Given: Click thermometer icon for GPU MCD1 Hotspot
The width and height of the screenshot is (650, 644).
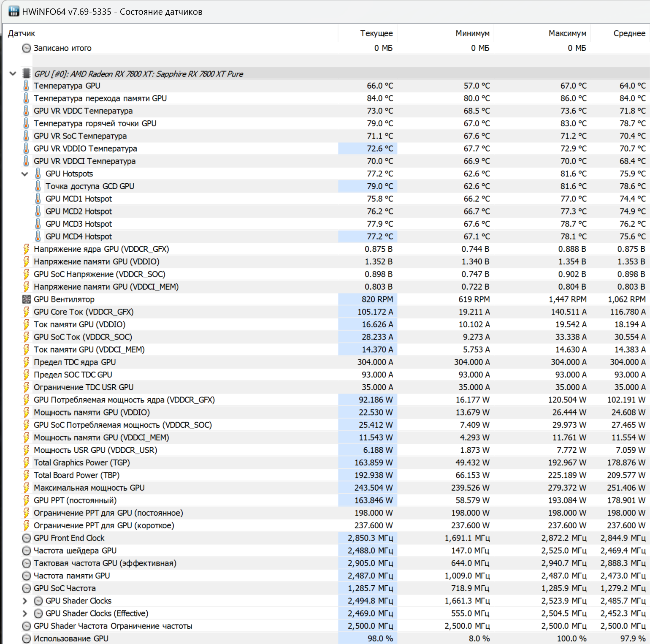Looking at the screenshot, I should 38,199.
